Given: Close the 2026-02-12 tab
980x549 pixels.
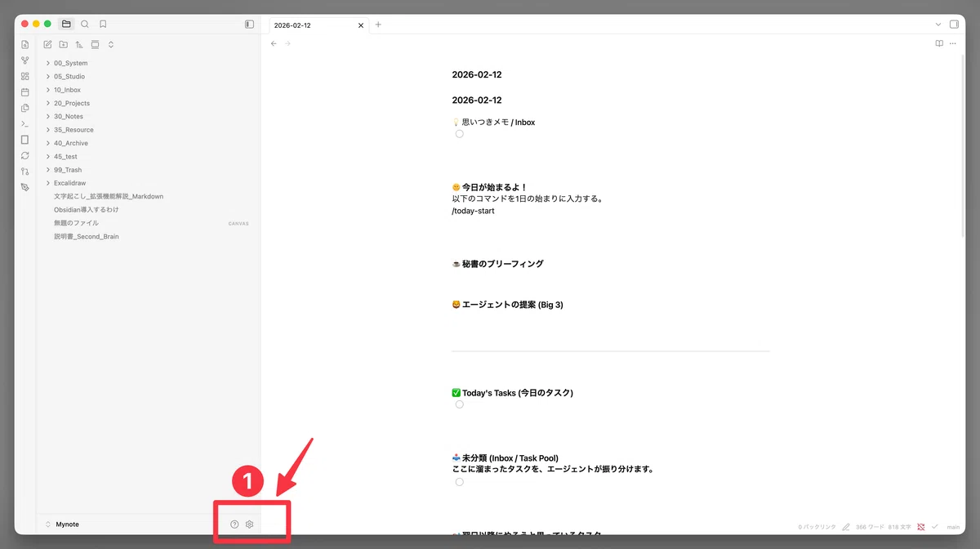Looking at the screenshot, I should pyautogui.click(x=361, y=25).
